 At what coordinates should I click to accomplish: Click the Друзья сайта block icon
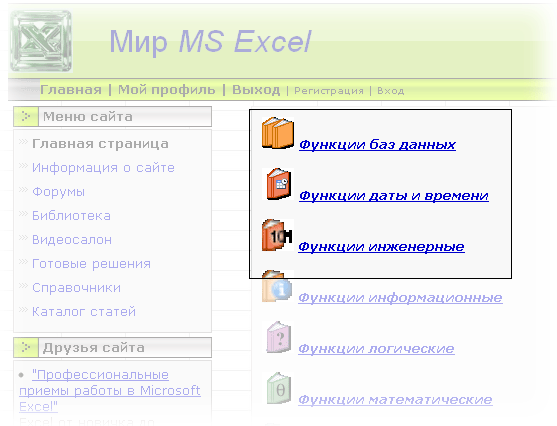pyautogui.click(x=26, y=347)
